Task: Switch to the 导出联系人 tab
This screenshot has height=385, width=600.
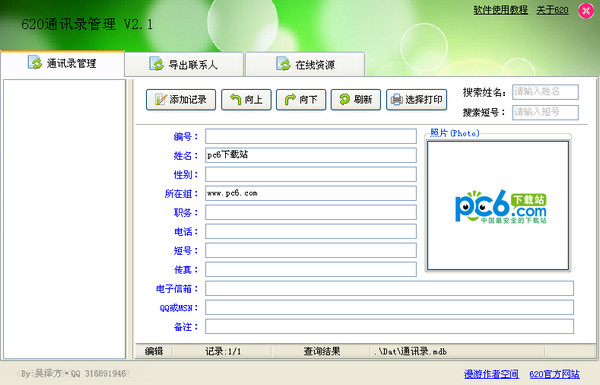Action: (184, 64)
